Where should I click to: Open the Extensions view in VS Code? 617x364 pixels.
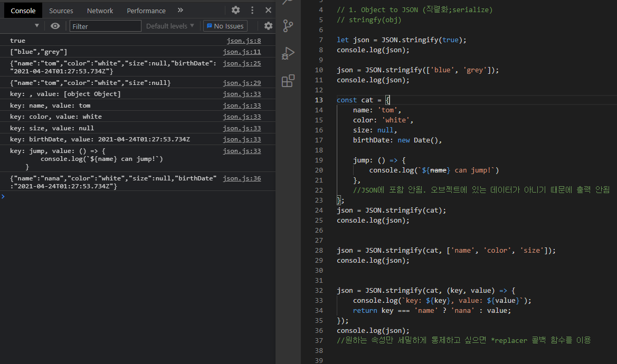coord(288,80)
